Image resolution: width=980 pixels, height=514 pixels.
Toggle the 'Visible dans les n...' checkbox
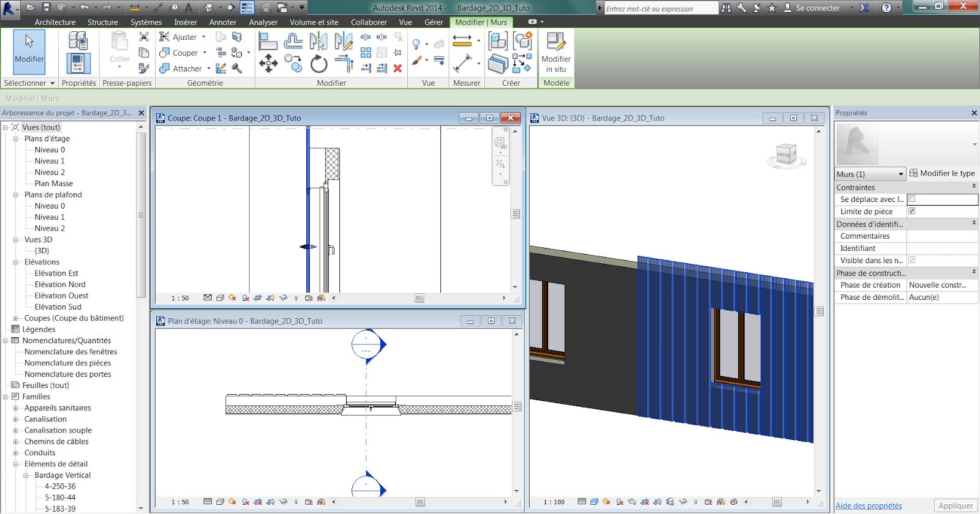click(911, 260)
